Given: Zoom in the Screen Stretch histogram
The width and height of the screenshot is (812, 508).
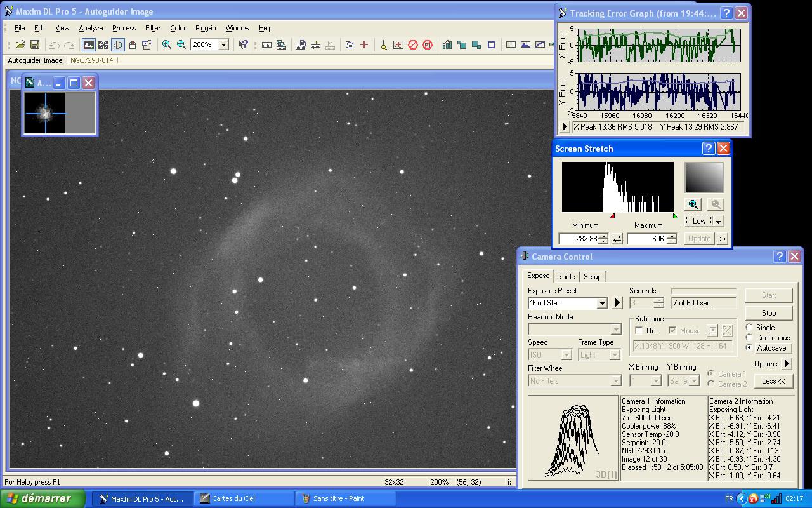Looking at the screenshot, I should click(693, 204).
